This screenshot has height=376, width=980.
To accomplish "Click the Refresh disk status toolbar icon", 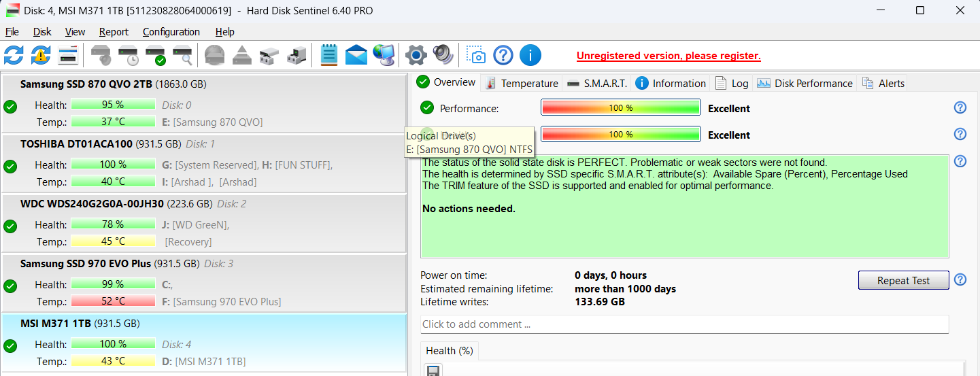I will click(14, 55).
